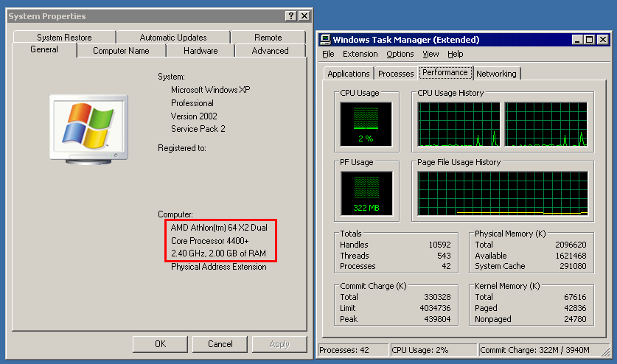617x364 pixels.
Task: Open the Options menu in Task Manager
Action: [x=400, y=54]
